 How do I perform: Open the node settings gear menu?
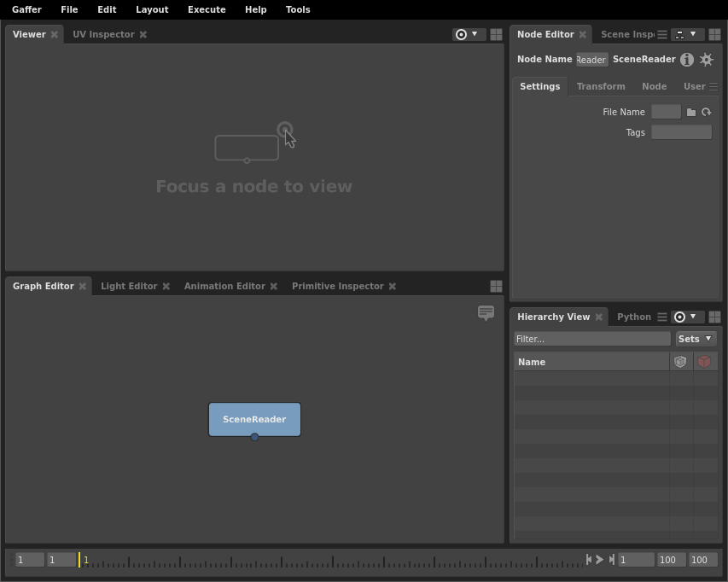coord(707,60)
